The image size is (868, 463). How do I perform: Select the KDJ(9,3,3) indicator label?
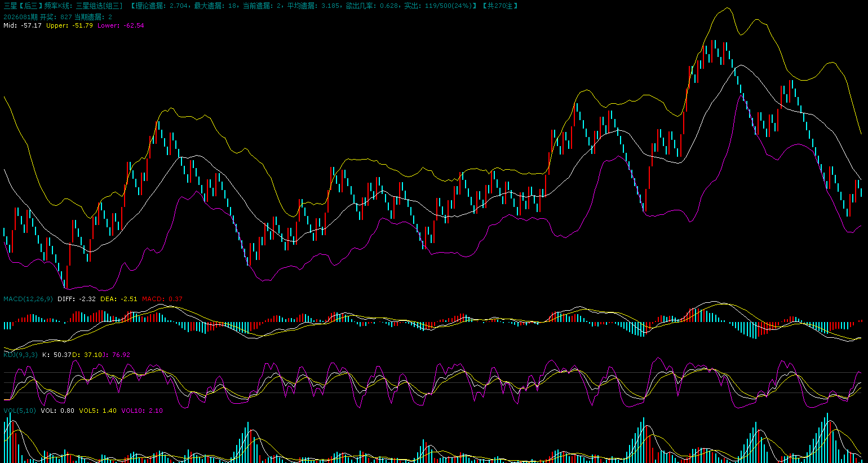click(21, 355)
